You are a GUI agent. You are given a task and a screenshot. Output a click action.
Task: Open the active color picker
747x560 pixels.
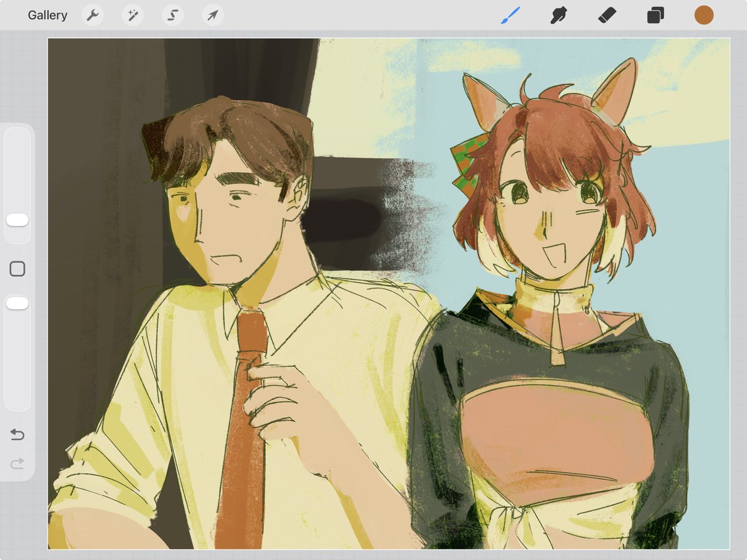703,16
